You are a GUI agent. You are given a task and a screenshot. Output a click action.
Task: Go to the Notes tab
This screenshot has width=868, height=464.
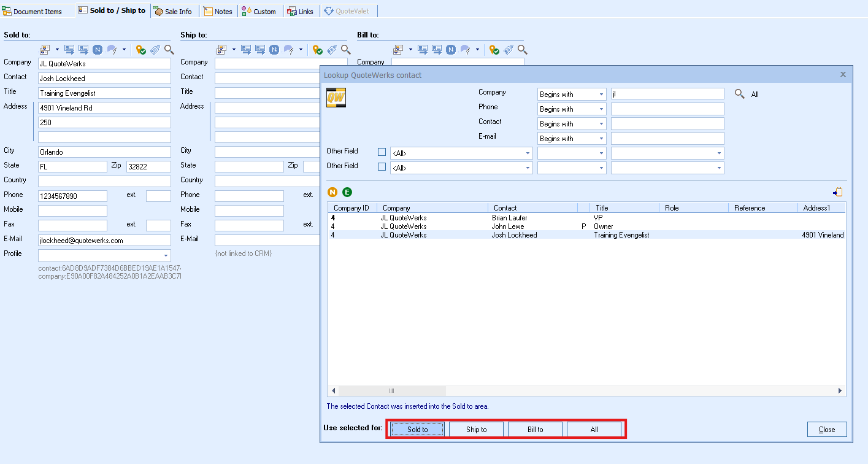point(218,11)
